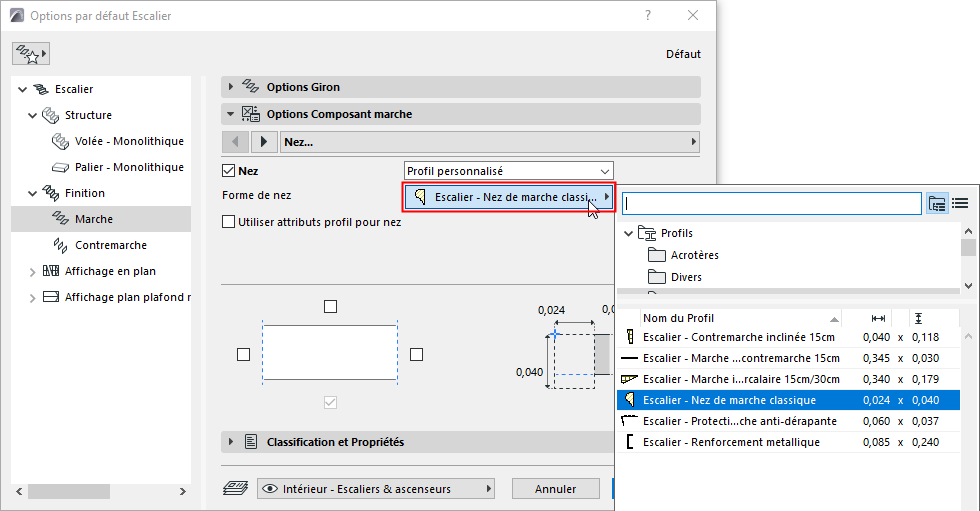Click the favorites star icon button

30,54
